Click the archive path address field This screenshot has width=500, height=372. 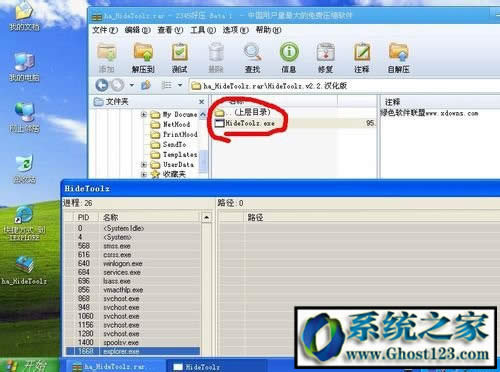pyautogui.click(x=343, y=86)
